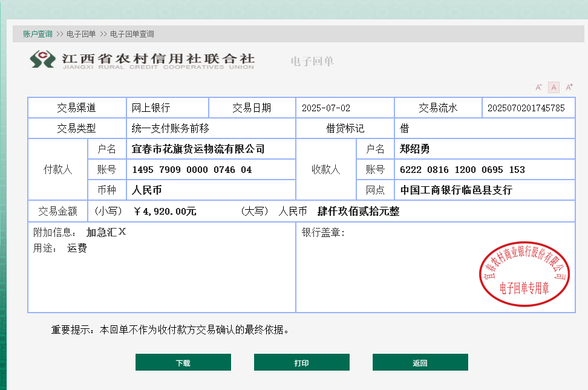Select amount ¥4,920.00元
This screenshot has height=390, width=588.
(165, 212)
